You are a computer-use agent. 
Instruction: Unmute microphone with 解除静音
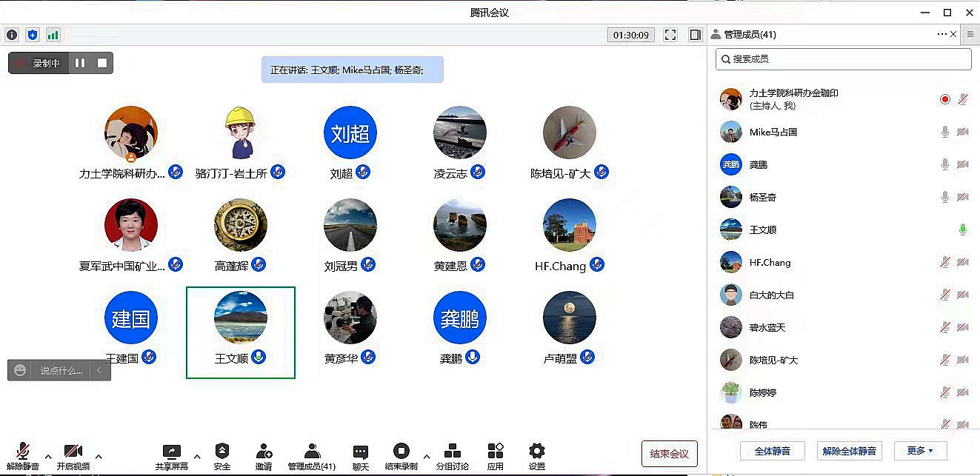tap(23, 456)
